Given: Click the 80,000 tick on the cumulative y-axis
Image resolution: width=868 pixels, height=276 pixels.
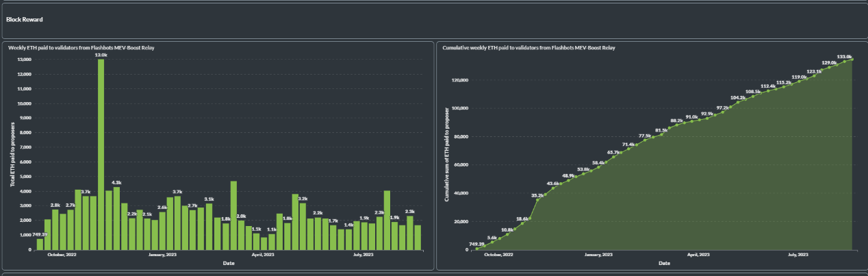Looking at the screenshot, I should [x=461, y=136].
